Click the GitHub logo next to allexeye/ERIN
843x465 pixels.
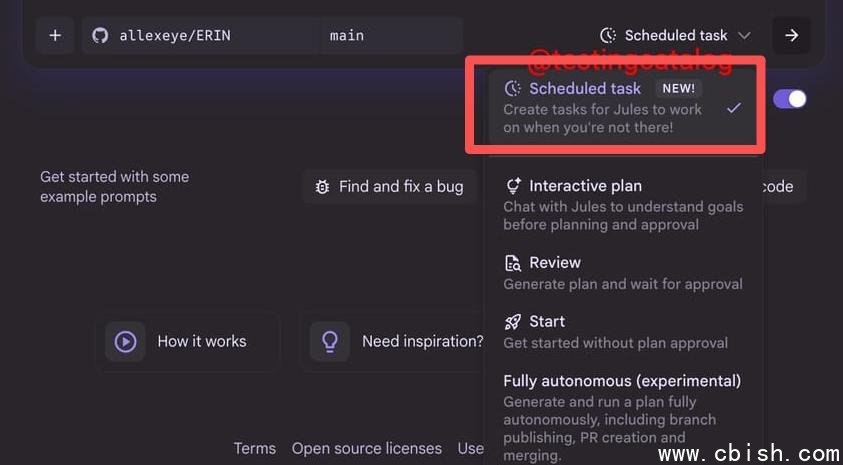point(100,35)
